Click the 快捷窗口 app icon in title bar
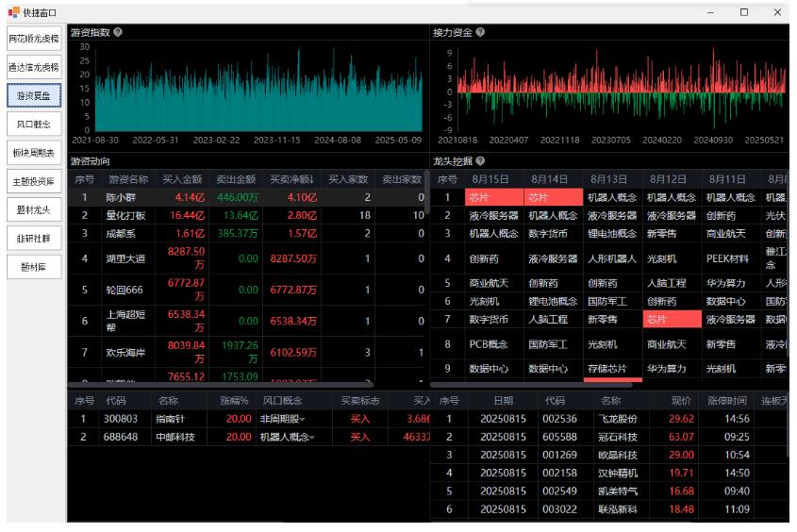797x532 pixels. click(x=14, y=12)
